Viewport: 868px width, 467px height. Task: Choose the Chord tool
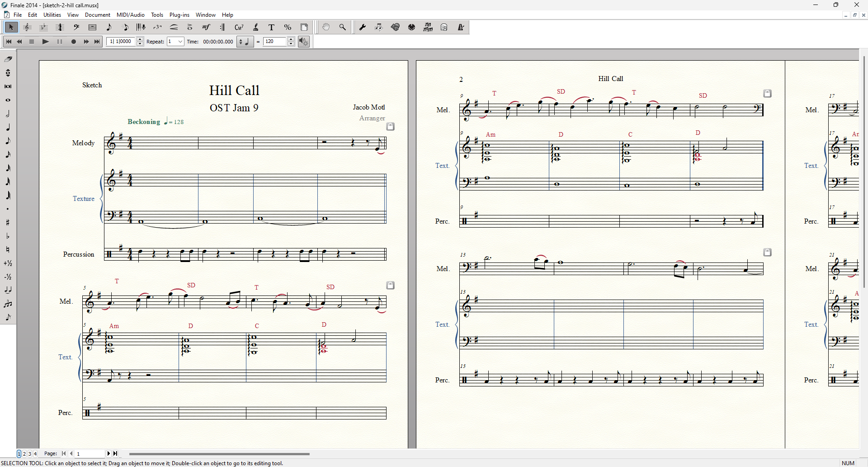(239, 27)
